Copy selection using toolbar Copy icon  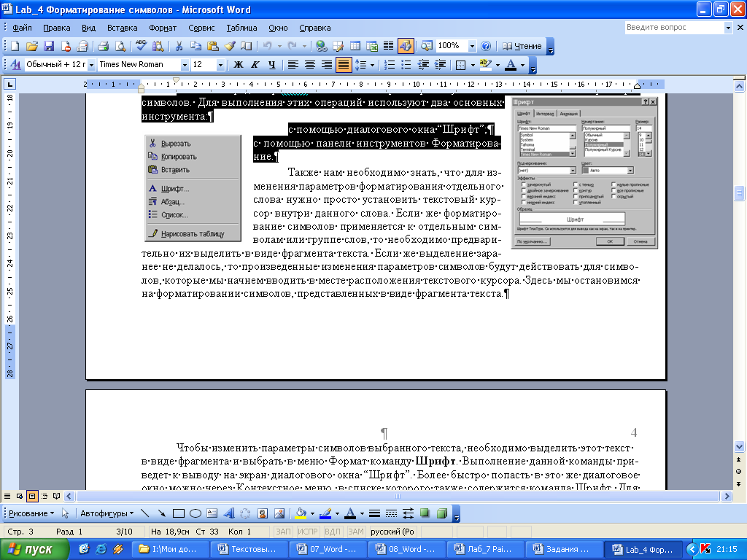click(196, 46)
